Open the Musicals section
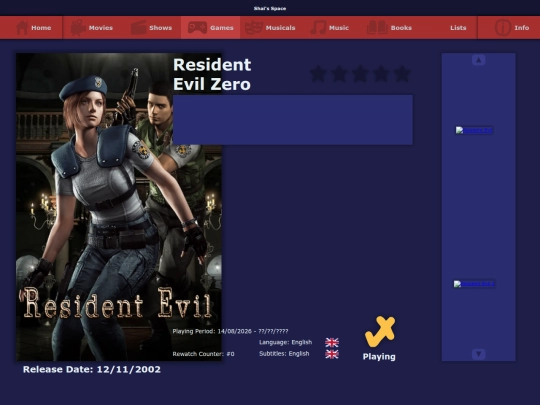 [270, 28]
